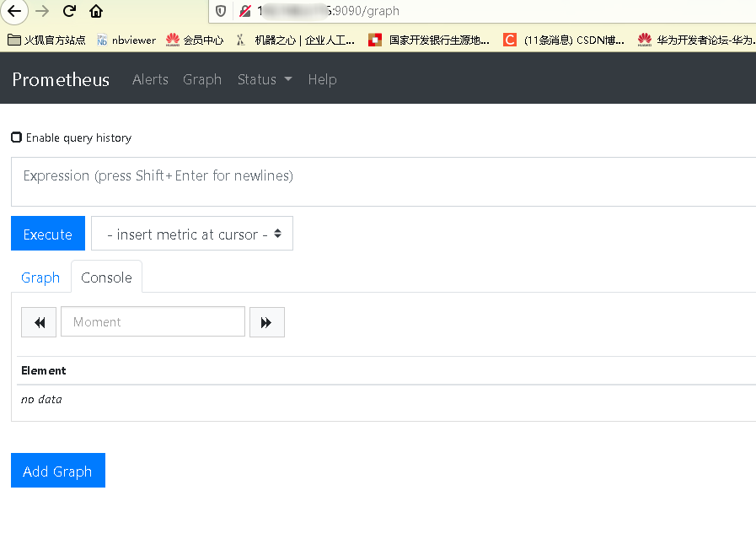Open the 机器之心 bookmark

(295, 40)
